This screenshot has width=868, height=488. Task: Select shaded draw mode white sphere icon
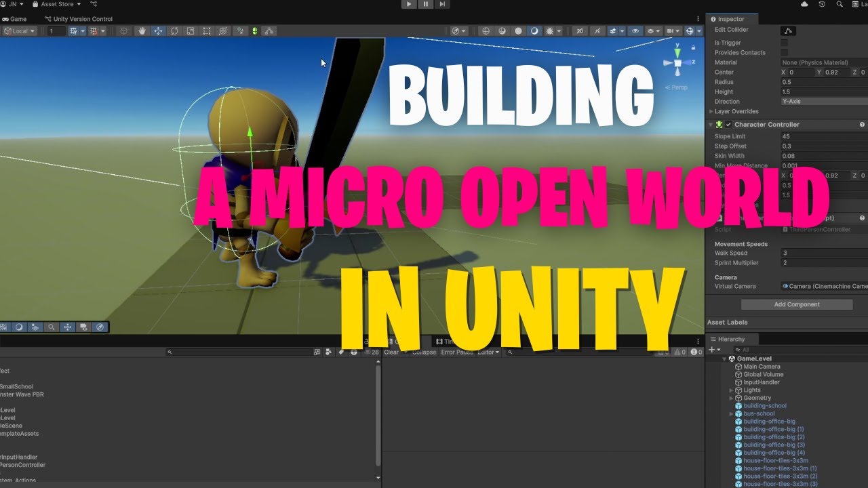518,31
